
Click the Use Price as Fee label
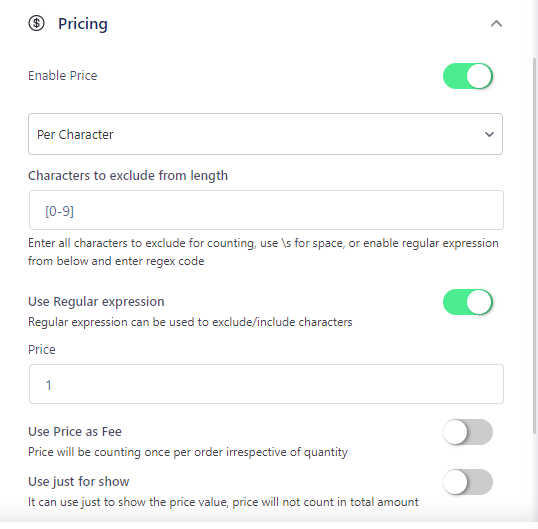75,432
